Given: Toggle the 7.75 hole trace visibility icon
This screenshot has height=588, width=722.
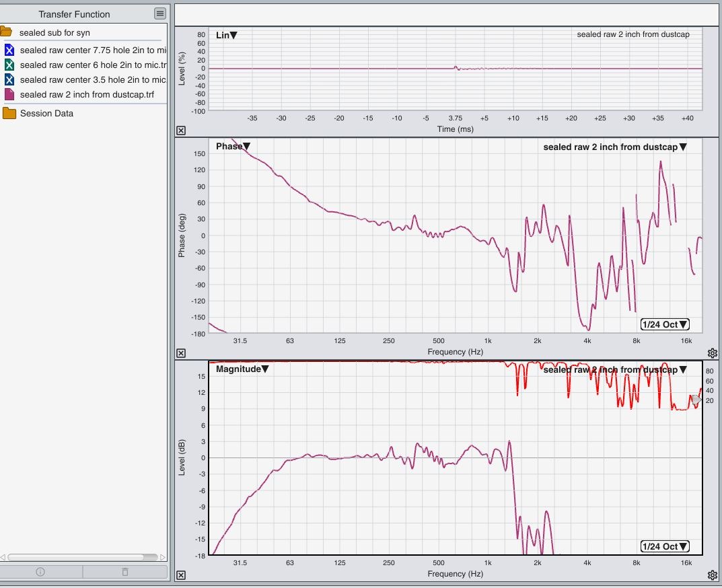Looking at the screenshot, I should tap(9, 50).
